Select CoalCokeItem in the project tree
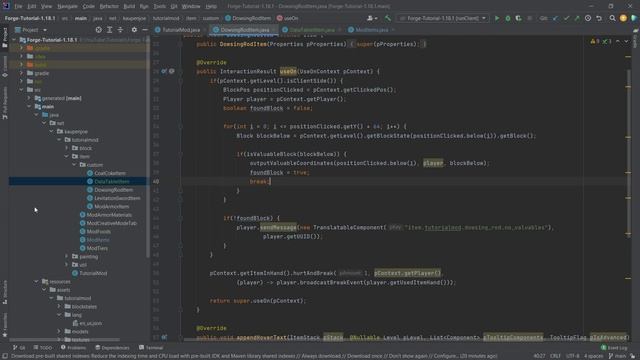The image size is (640, 360). 110,173
